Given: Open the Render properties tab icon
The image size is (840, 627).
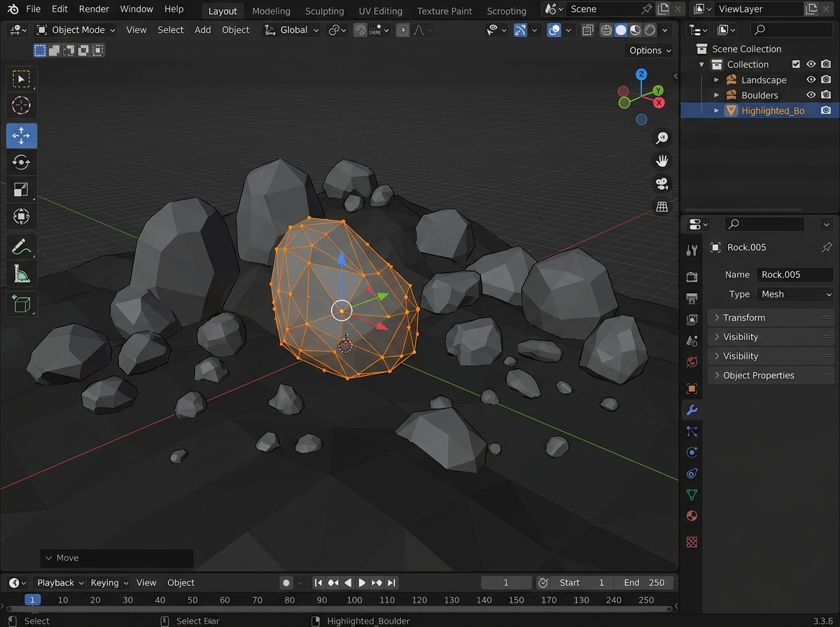Looking at the screenshot, I should (692, 277).
